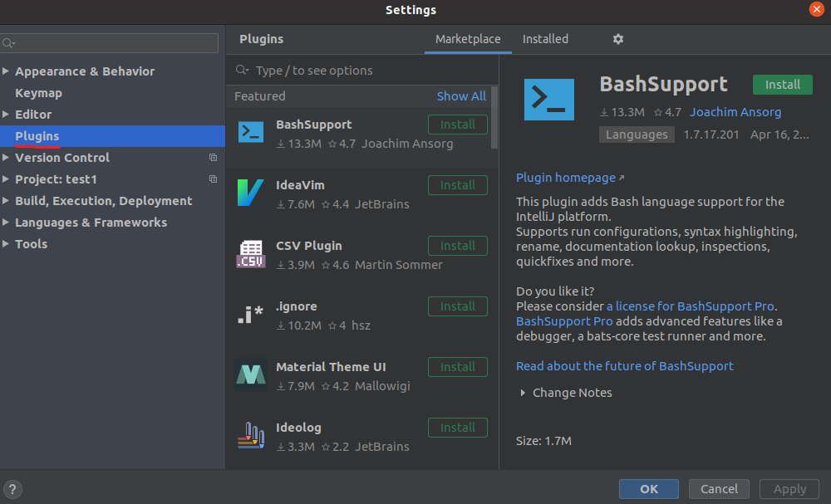Viewport: 831px width, 504px height.
Task: Click the .ignore plugin icon
Action: pos(251,315)
